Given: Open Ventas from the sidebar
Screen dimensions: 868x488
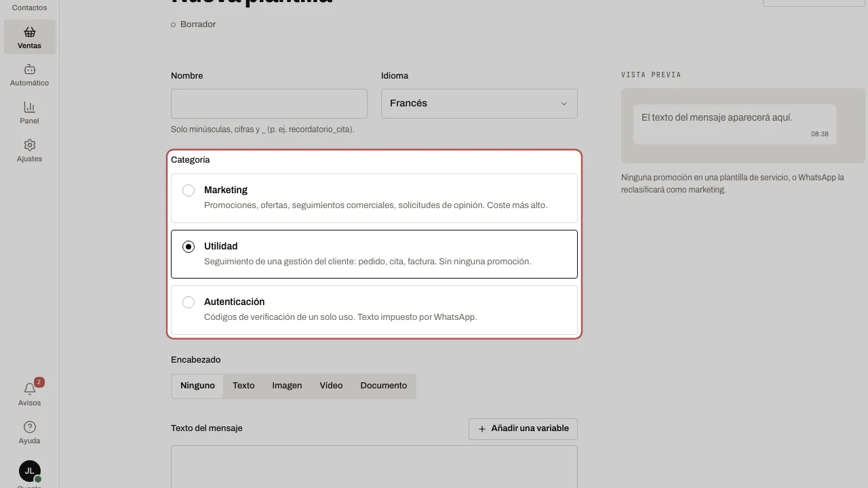Looking at the screenshot, I should tap(29, 38).
